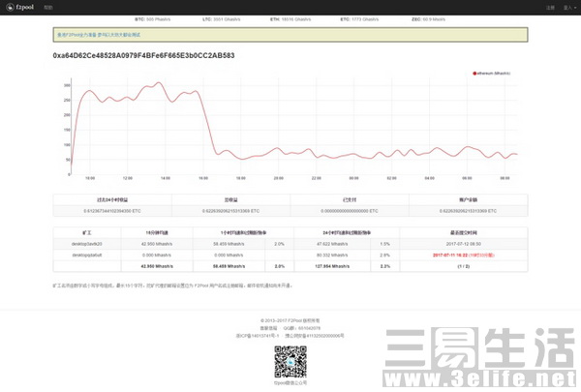Select the red 2017-07-11 16:22 timestamp
The image size is (581, 392).
tap(464, 256)
